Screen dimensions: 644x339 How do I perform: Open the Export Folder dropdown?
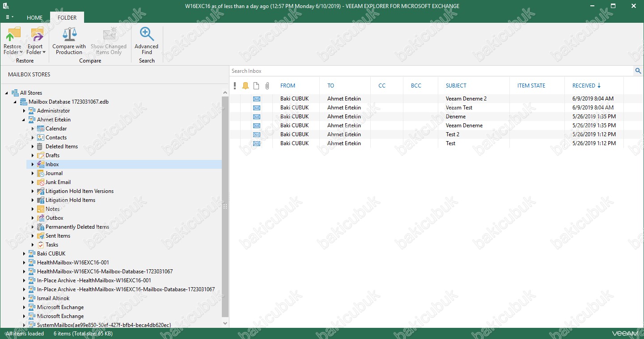pos(36,41)
